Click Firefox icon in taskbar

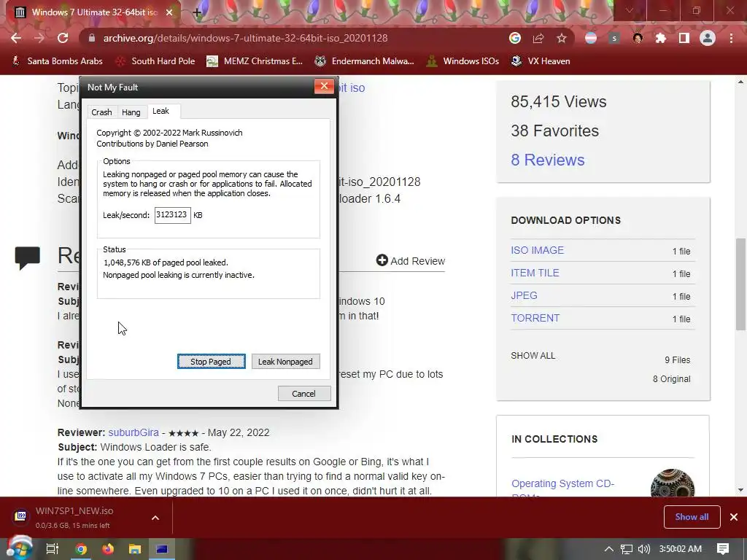click(x=108, y=549)
